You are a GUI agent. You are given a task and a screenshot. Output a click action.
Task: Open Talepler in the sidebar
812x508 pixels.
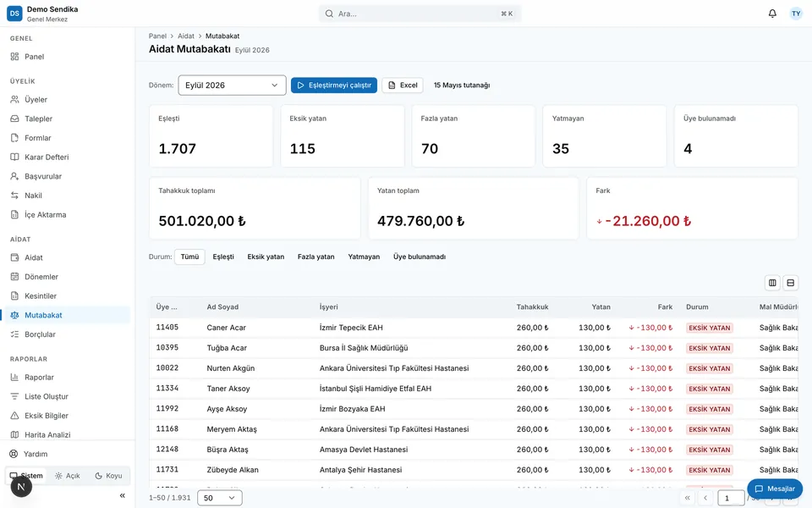(68, 119)
